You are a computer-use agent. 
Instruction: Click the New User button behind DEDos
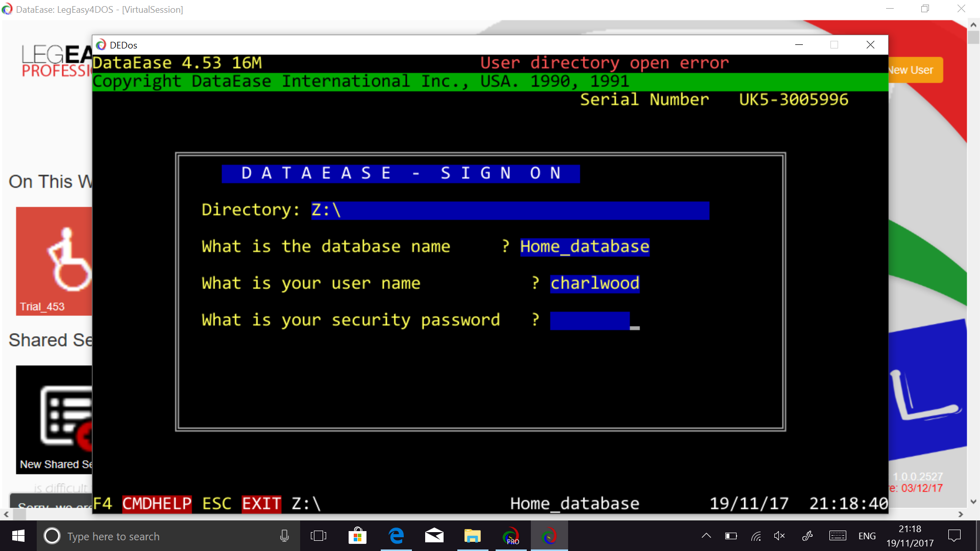[x=915, y=70]
